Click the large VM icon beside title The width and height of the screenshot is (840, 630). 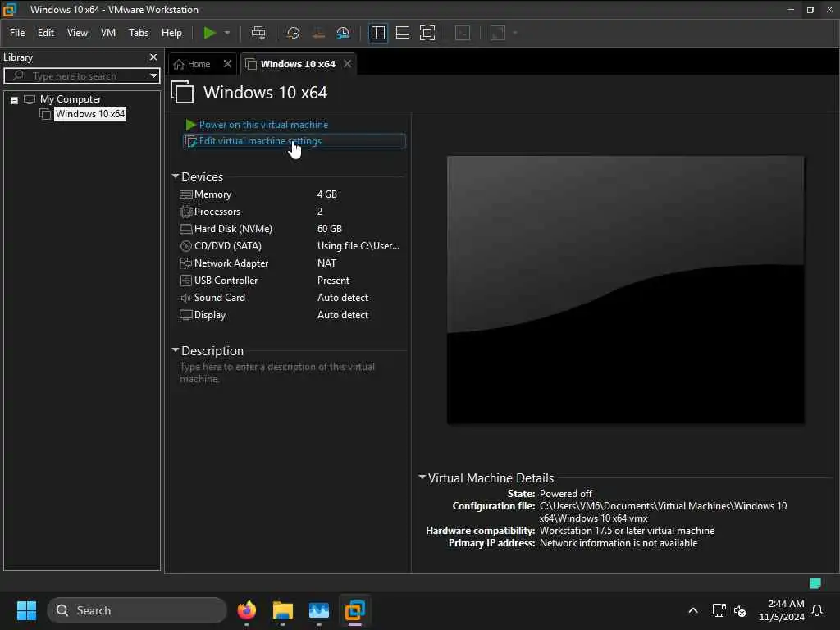pos(182,92)
